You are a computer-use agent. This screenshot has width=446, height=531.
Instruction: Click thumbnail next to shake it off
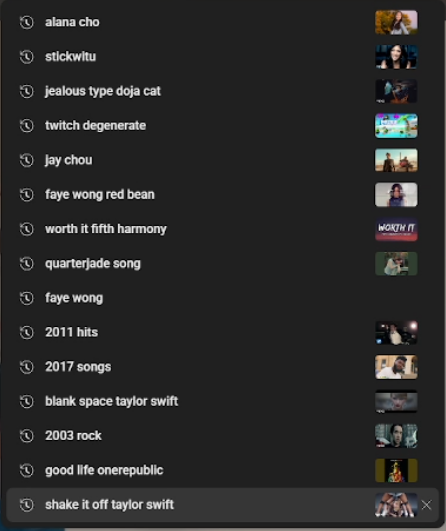tap(396, 505)
